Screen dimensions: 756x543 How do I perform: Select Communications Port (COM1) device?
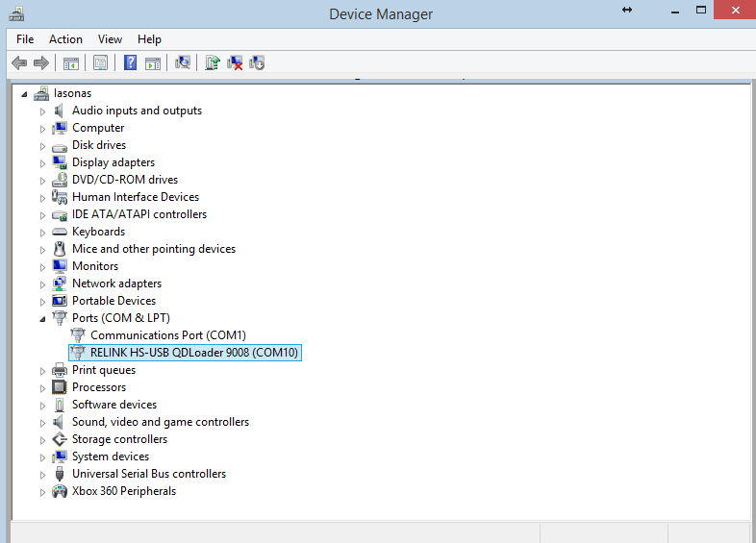tap(167, 335)
